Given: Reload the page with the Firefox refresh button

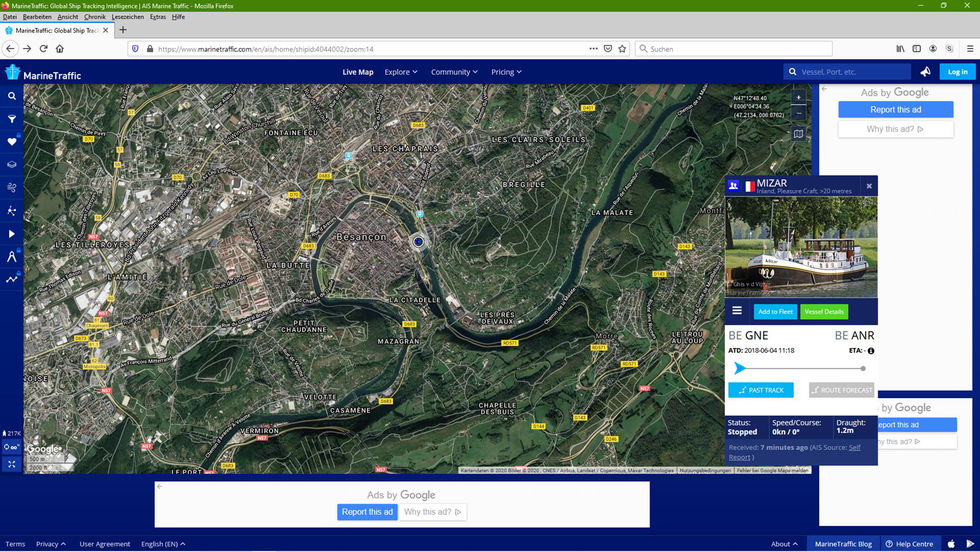Looking at the screenshot, I should (44, 48).
